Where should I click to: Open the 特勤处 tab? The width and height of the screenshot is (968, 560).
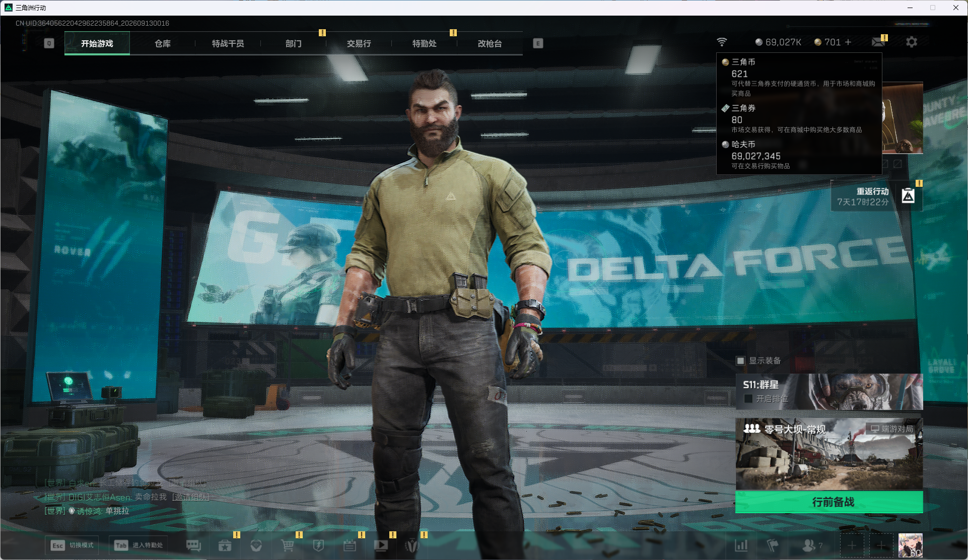click(425, 43)
